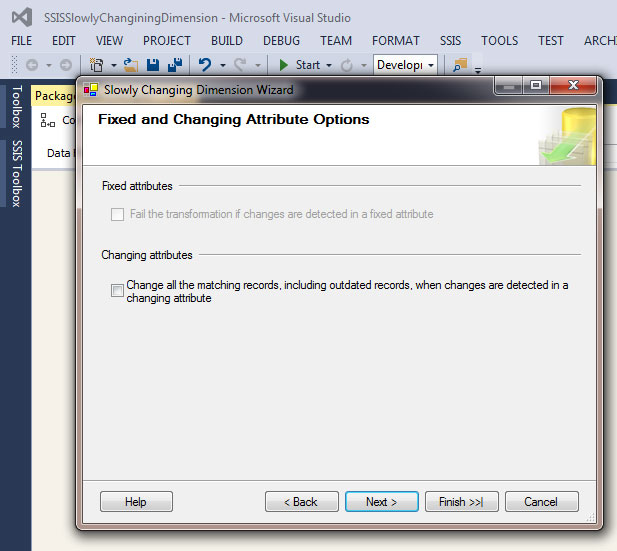
Task: Expand the Redo history dropdown arrow
Action: (258, 65)
